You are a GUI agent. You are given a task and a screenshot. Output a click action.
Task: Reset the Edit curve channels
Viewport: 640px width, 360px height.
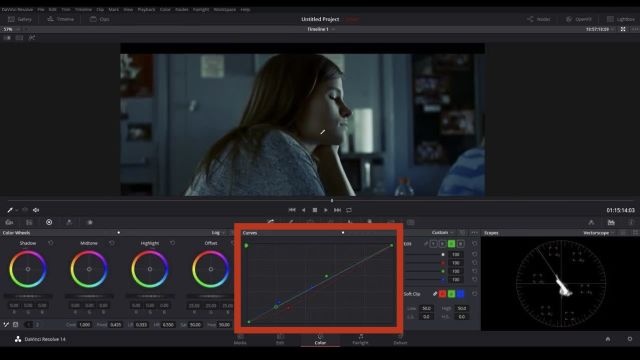coord(474,244)
